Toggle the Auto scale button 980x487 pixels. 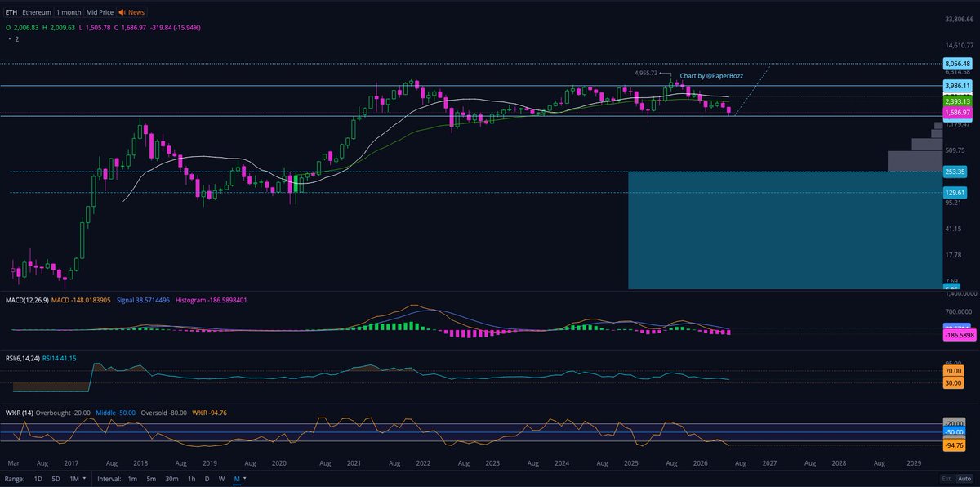[x=964, y=478]
